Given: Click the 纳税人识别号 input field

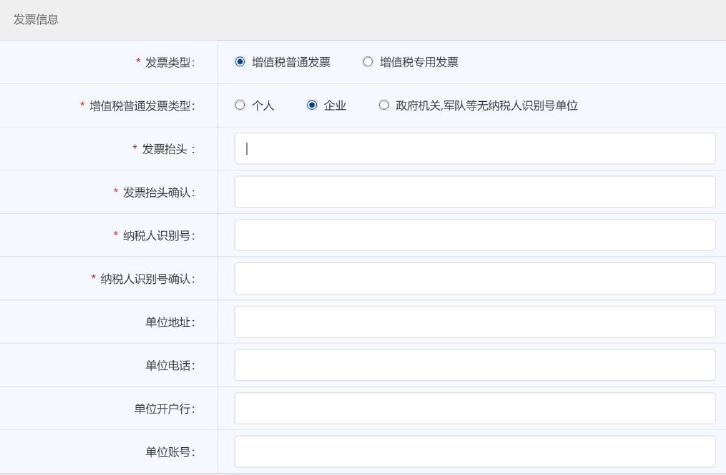Looking at the screenshot, I should pos(475,235).
